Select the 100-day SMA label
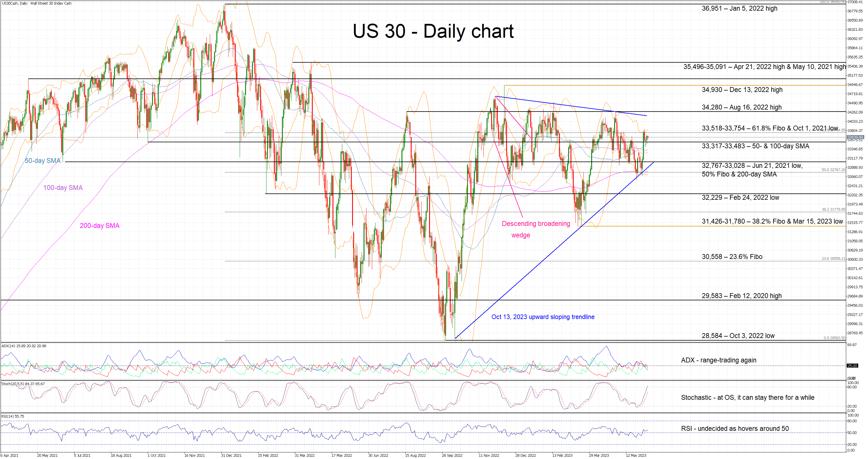Screen dimensions: 868x459 [x=63, y=188]
